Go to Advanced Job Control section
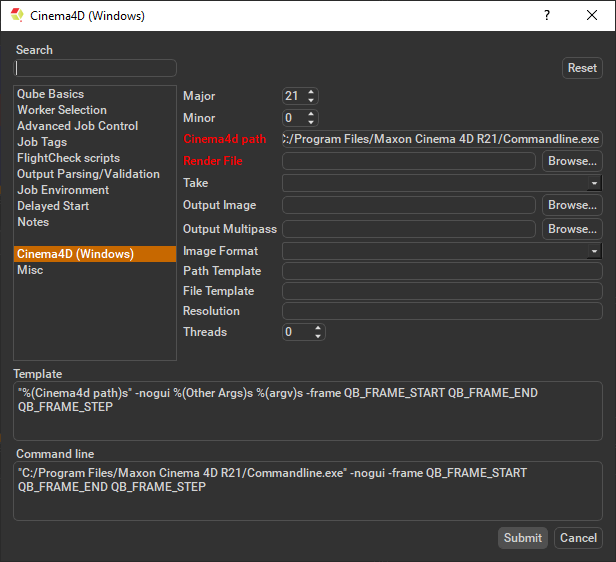The height and width of the screenshot is (562, 616). [77, 126]
